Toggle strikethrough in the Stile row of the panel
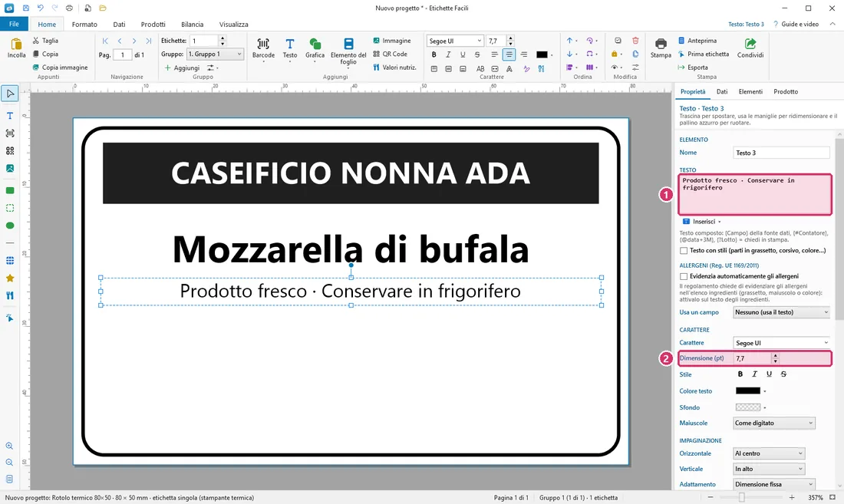 click(783, 374)
